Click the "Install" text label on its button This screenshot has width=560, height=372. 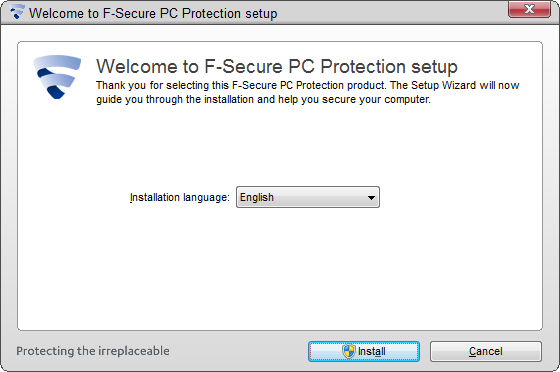coord(371,351)
